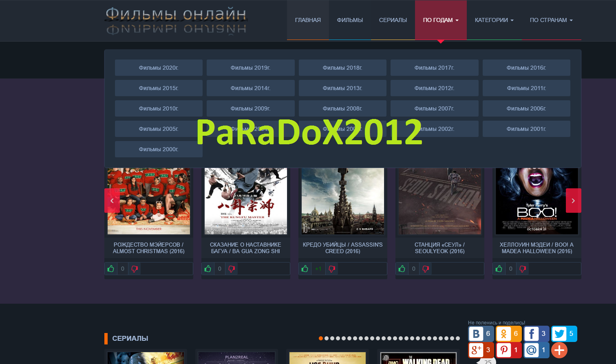Open the Seoul Station poster
This screenshot has height=364, width=616.
coord(440,201)
